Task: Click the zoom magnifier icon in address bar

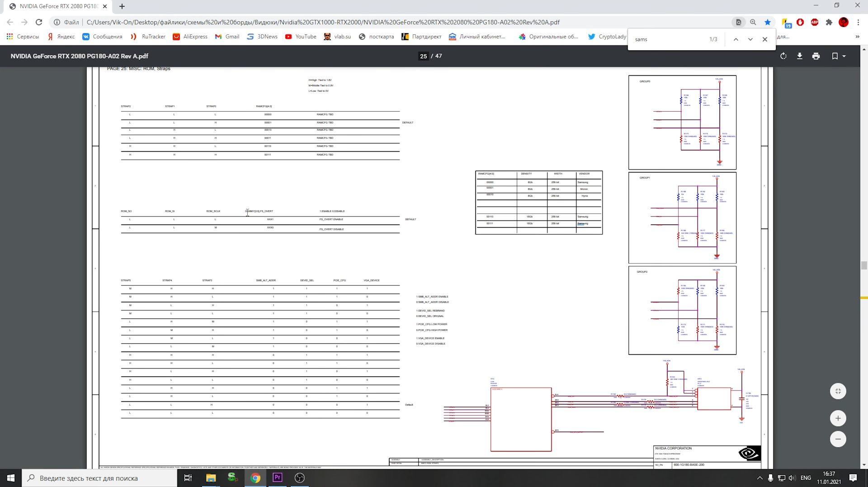Action: [753, 22]
